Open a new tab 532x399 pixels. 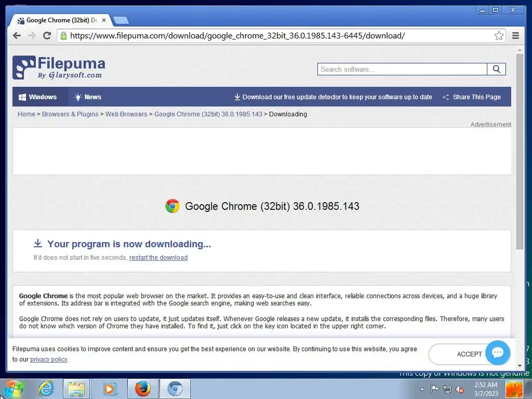point(121,20)
